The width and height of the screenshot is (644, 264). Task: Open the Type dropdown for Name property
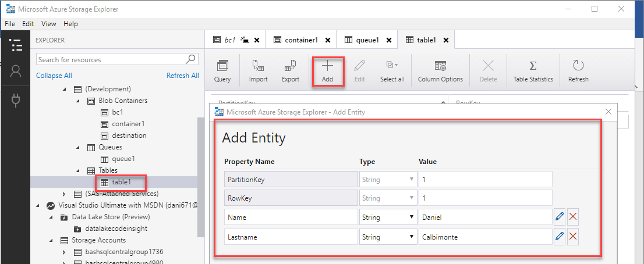[x=412, y=217]
